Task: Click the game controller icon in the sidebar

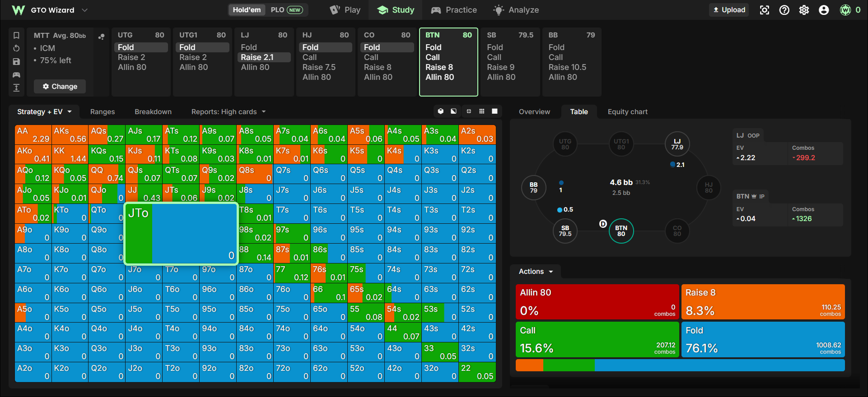Action: click(x=16, y=74)
